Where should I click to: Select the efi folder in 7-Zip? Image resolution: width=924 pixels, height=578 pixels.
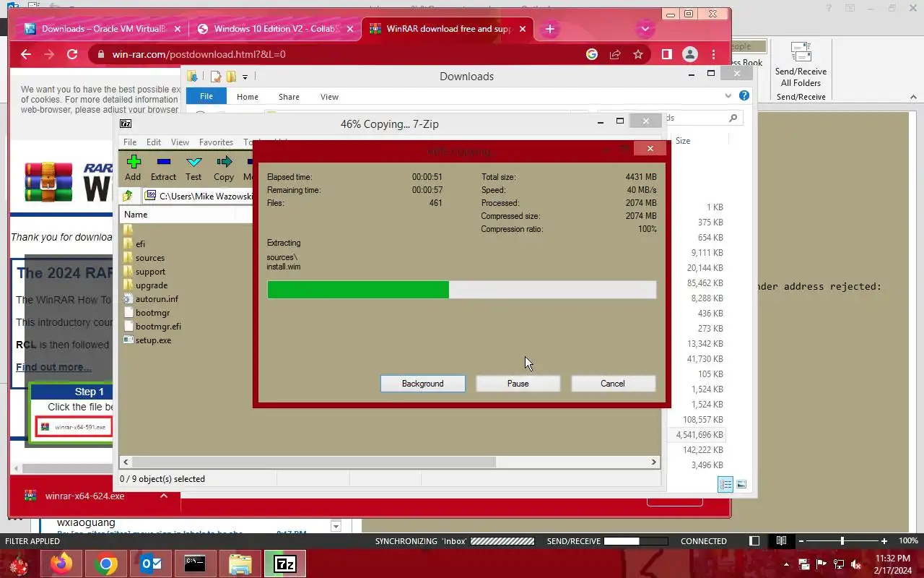140,244
